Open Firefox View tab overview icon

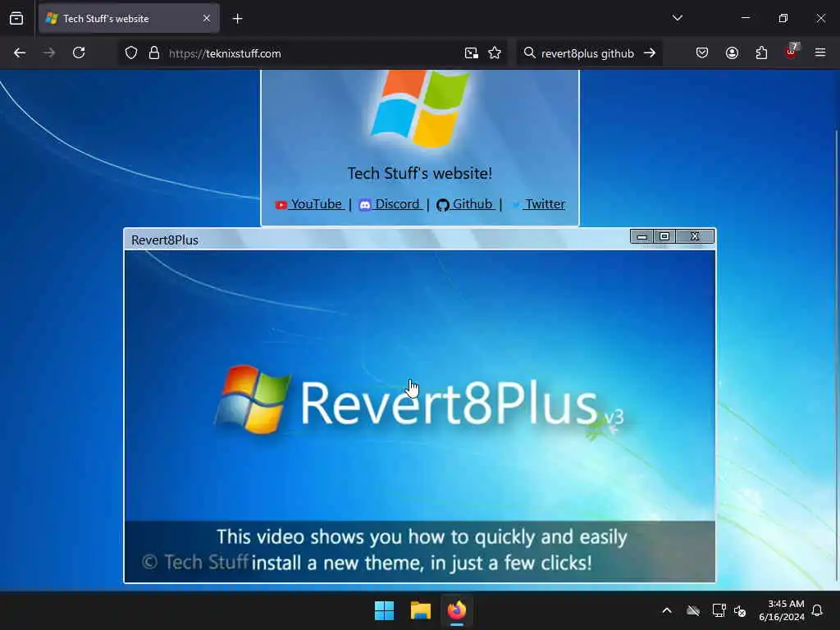(x=16, y=18)
